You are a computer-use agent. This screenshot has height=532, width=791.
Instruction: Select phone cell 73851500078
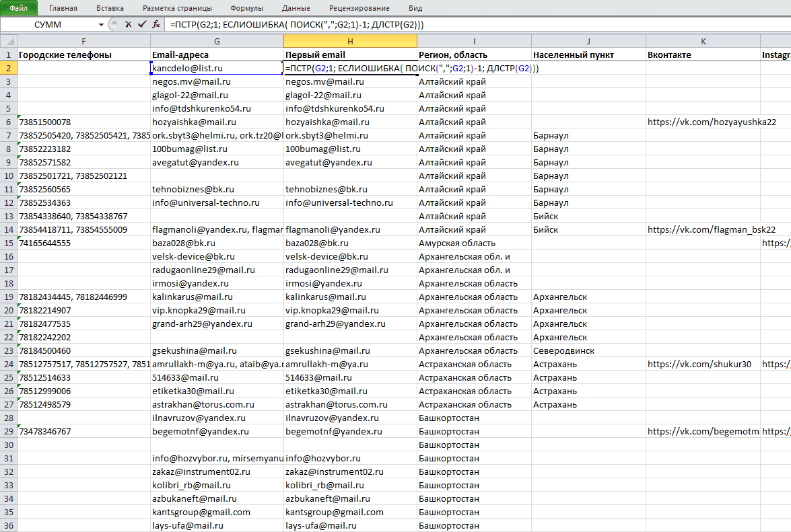tap(83, 122)
